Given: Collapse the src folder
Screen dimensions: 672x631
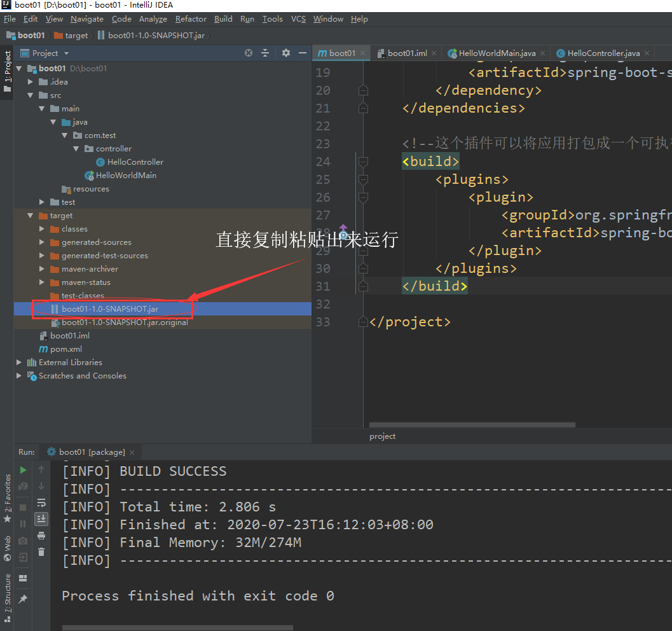Looking at the screenshot, I should tap(31, 95).
